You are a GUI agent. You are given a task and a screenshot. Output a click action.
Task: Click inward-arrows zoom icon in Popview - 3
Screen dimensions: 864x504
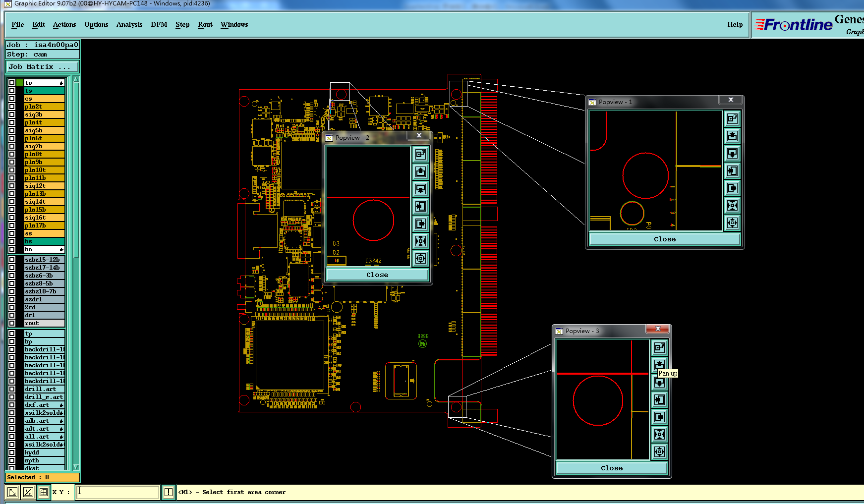coord(659,434)
